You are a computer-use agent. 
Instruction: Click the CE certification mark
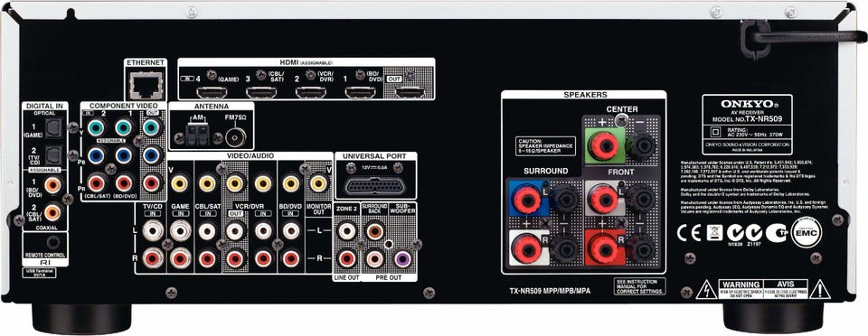tap(689, 233)
